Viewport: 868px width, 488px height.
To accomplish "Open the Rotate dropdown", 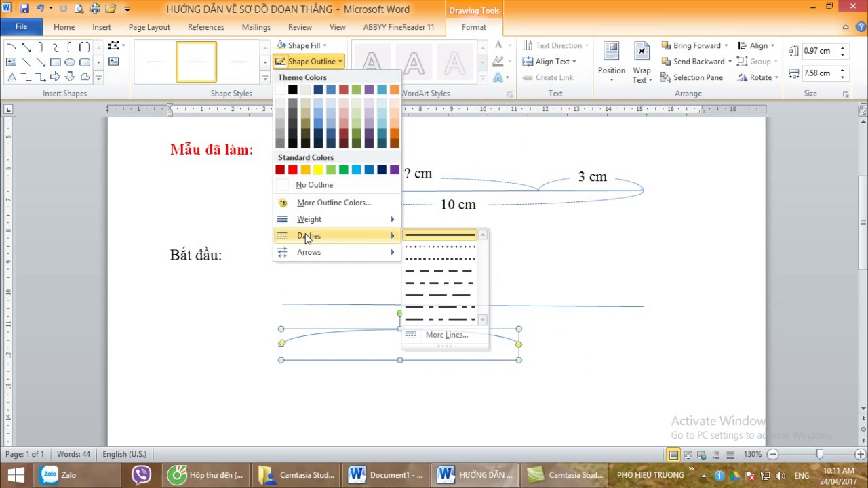I will [x=757, y=77].
